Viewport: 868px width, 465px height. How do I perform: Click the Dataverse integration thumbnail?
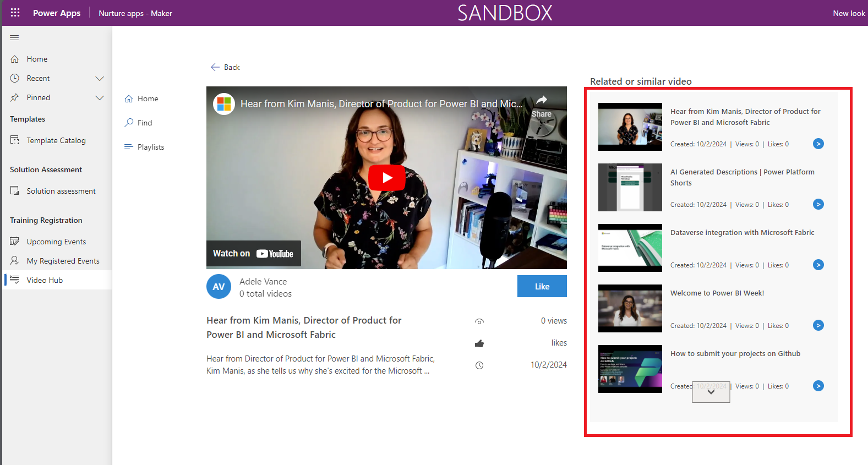630,248
